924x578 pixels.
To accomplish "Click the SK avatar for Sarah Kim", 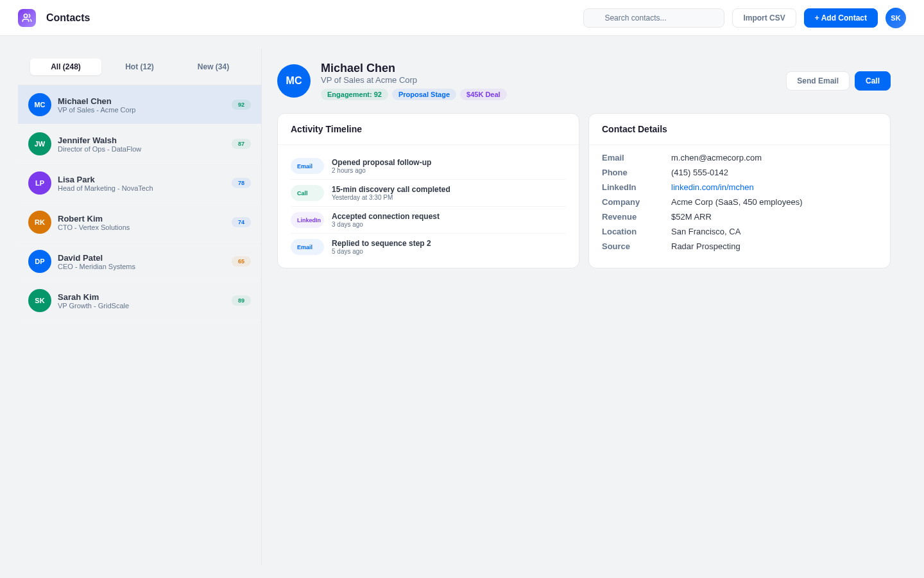I will click(40, 301).
